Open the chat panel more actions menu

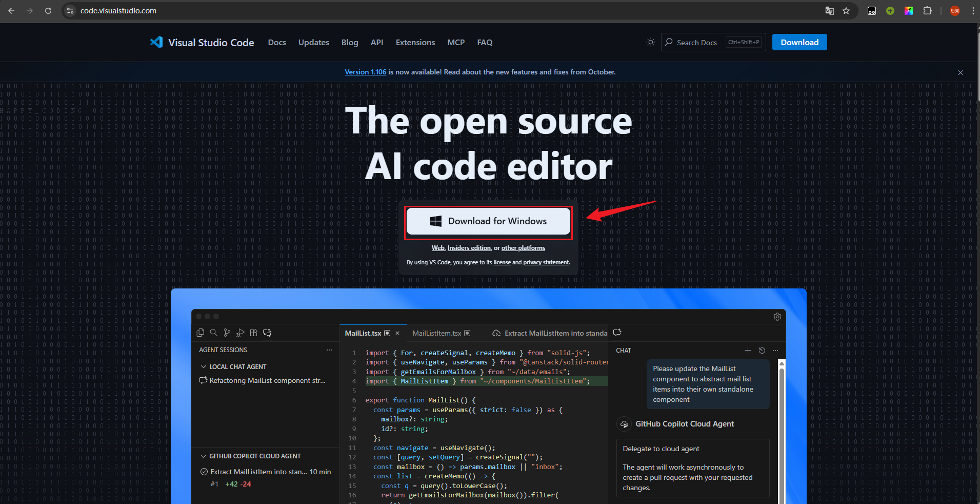pyautogui.click(x=775, y=351)
